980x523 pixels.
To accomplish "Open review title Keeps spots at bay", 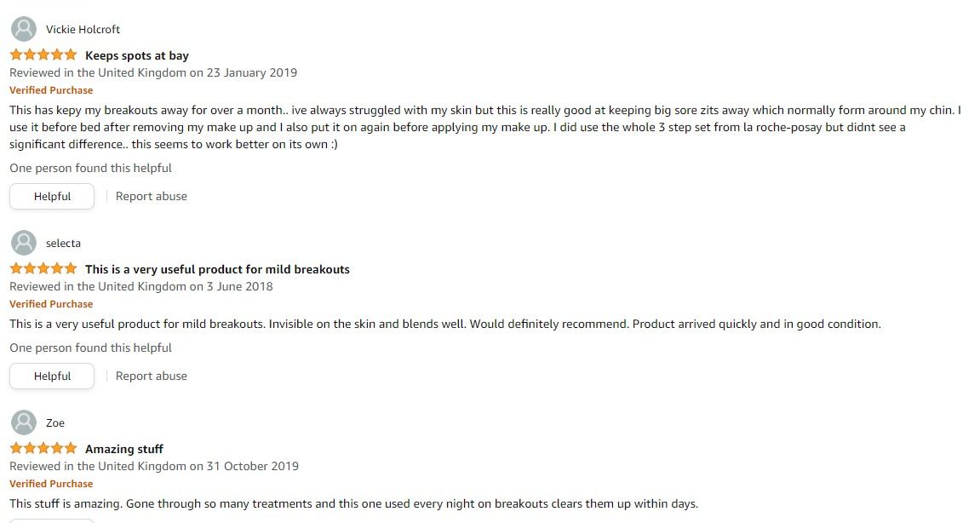I will coord(137,55).
